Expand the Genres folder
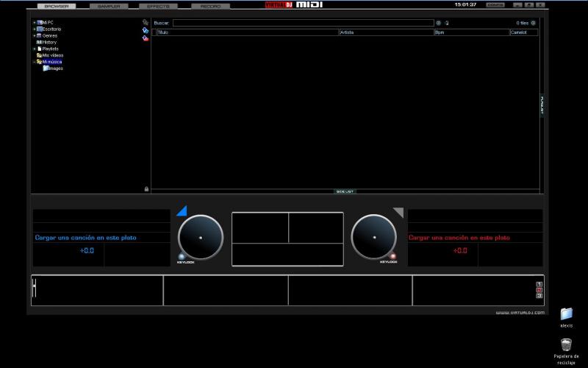Screen dimensions: 588x368 pos(34,35)
